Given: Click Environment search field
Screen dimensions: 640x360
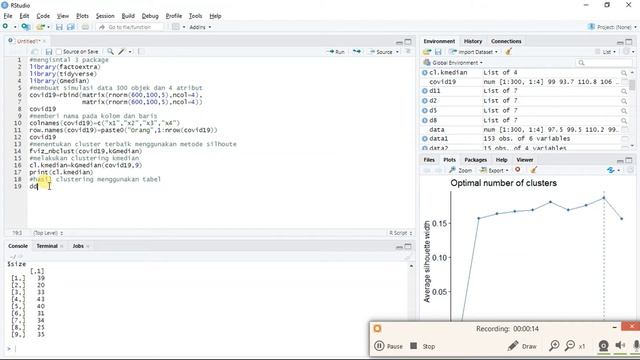Looking at the screenshot, I should (x=604, y=62).
